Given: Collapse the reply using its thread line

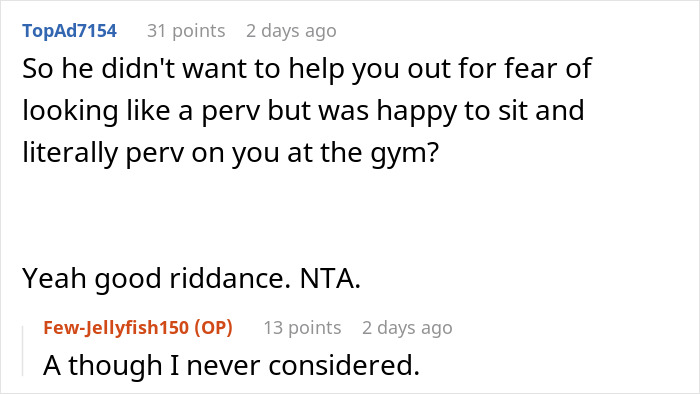Looking at the screenshot, I should click(x=23, y=351).
